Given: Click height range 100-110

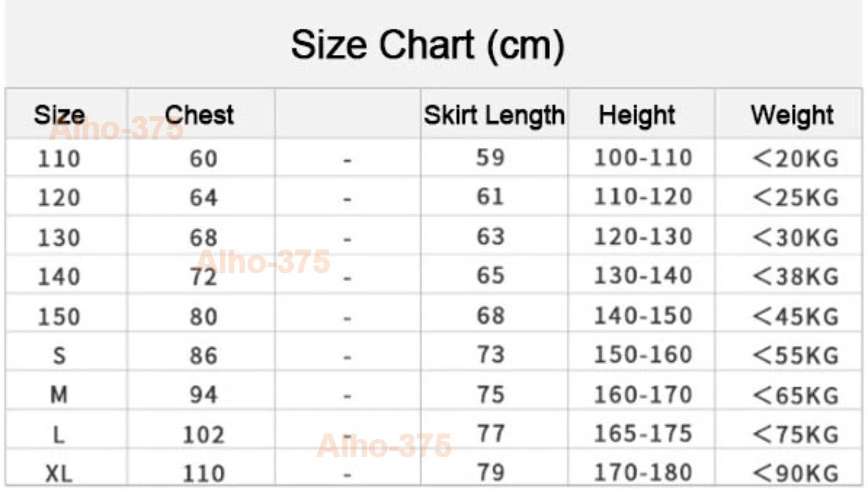Looking at the screenshot, I should [643, 158].
